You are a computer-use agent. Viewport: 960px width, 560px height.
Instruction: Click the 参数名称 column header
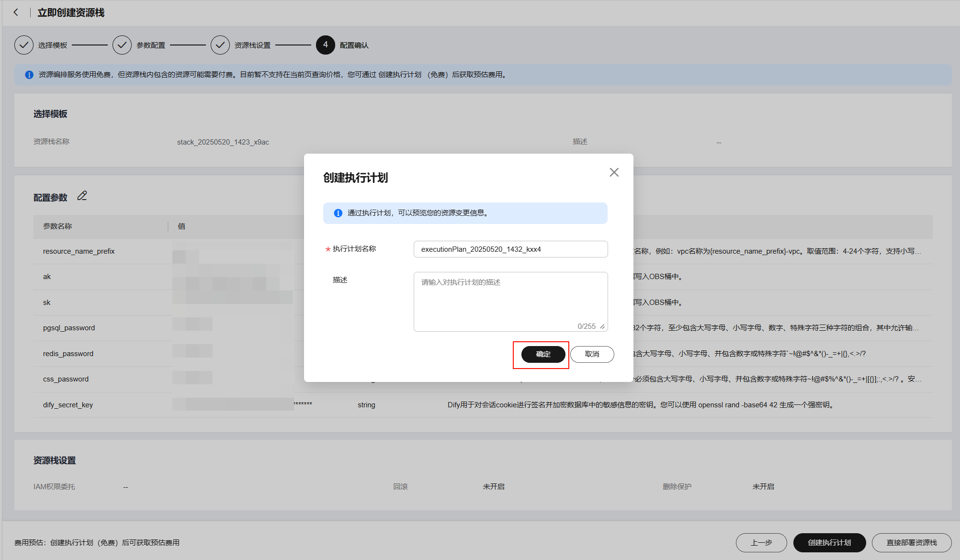pos(57,226)
